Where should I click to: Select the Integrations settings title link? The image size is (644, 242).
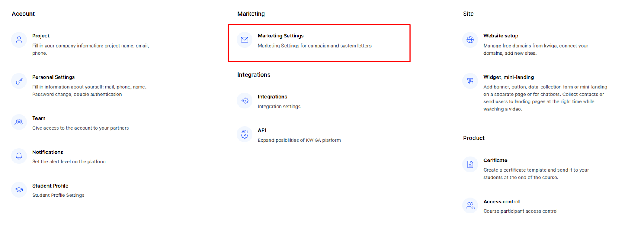[272, 97]
